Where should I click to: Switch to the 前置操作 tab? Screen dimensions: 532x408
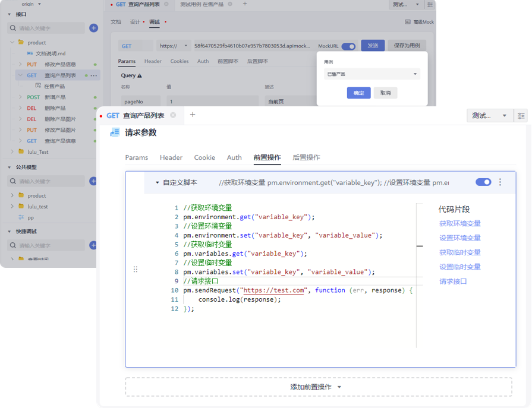point(267,157)
